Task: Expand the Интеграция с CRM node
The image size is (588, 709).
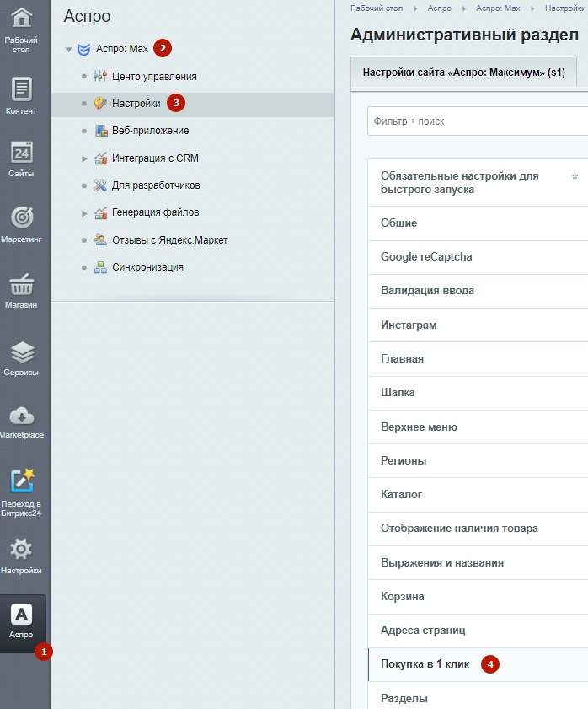Action: pos(84,158)
